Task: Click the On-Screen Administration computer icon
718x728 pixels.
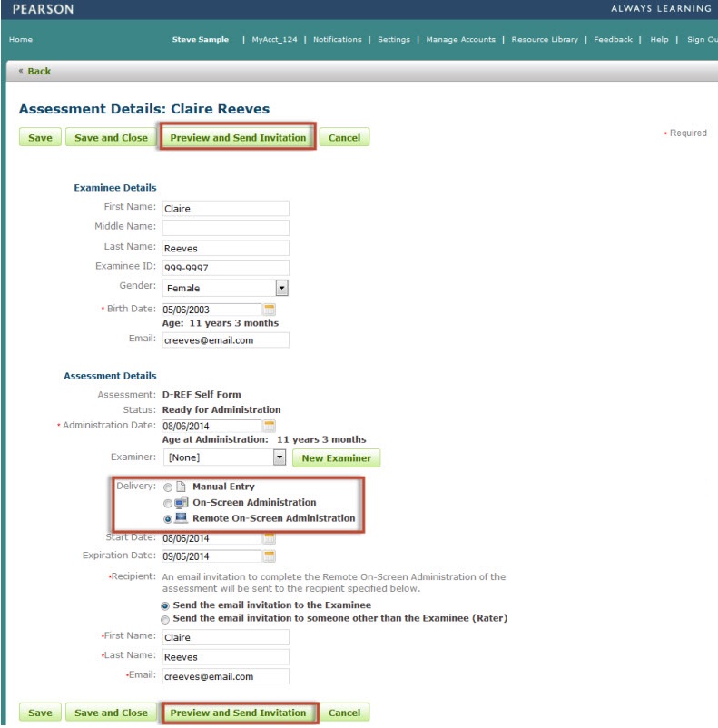Action: (181, 503)
